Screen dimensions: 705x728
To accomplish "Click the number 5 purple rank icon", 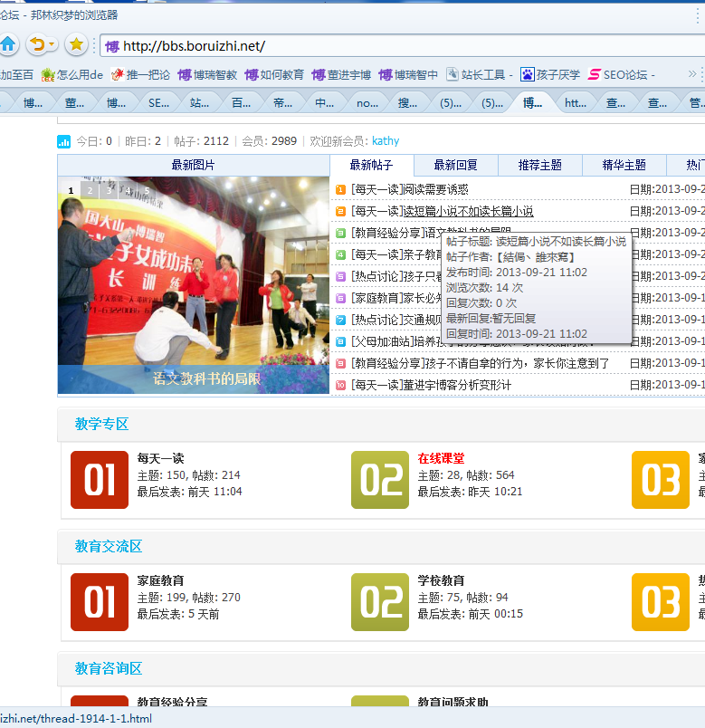I will 340,277.
